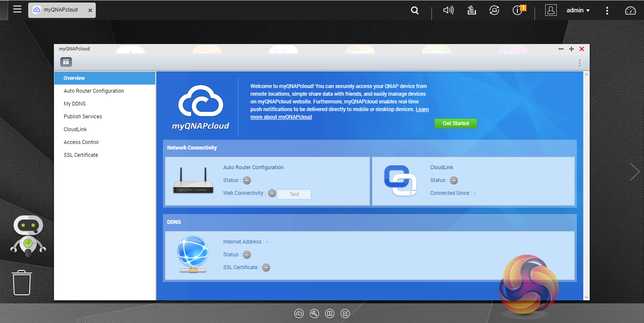The width and height of the screenshot is (644, 323).
Task: Click the DDNS globe icon
Action: click(x=193, y=255)
